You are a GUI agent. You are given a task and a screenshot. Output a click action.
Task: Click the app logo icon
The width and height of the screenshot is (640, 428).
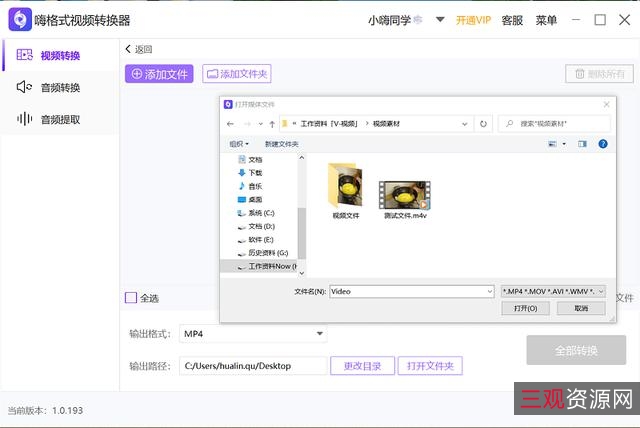point(20,19)
